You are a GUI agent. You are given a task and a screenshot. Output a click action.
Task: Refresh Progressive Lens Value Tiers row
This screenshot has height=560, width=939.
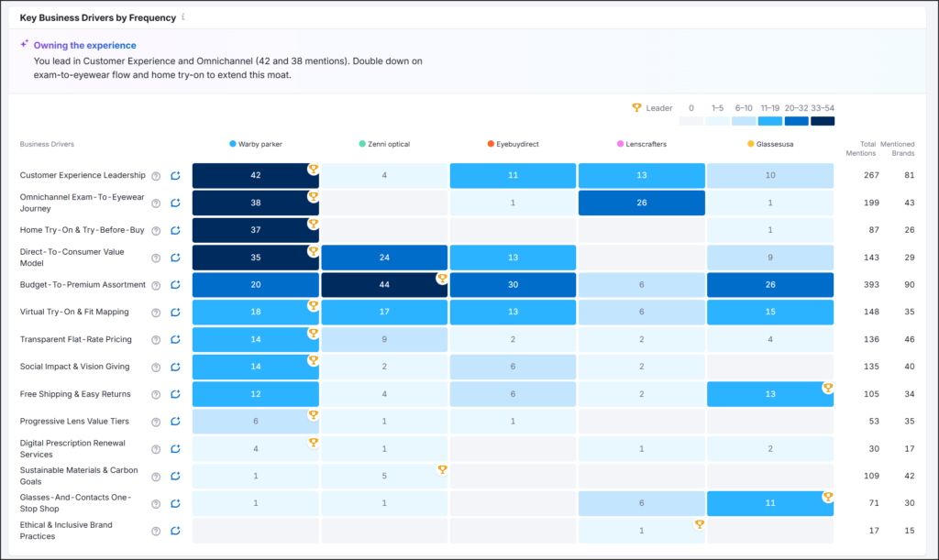tap(175, 422)
